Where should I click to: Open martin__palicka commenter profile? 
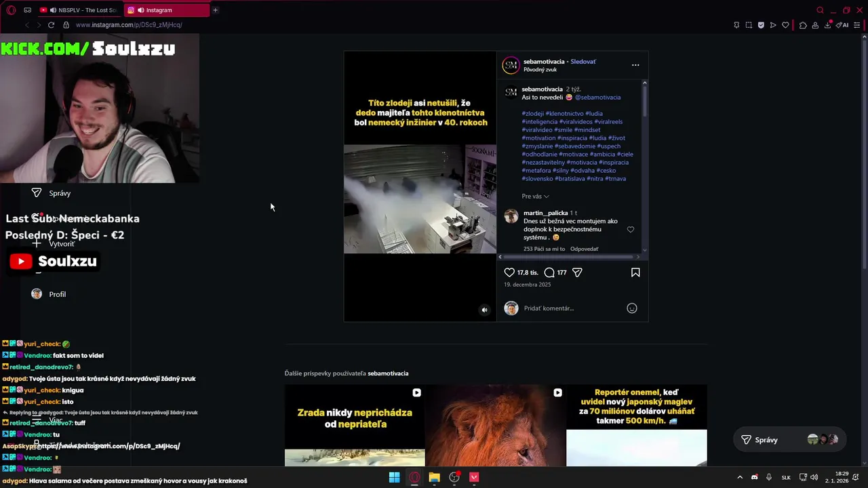point(545,213)
